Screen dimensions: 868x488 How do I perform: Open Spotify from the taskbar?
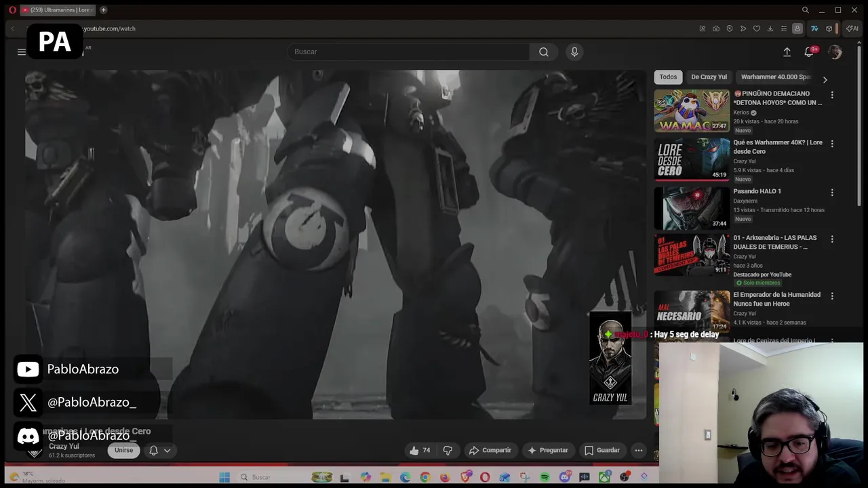[x=545, y=477]
